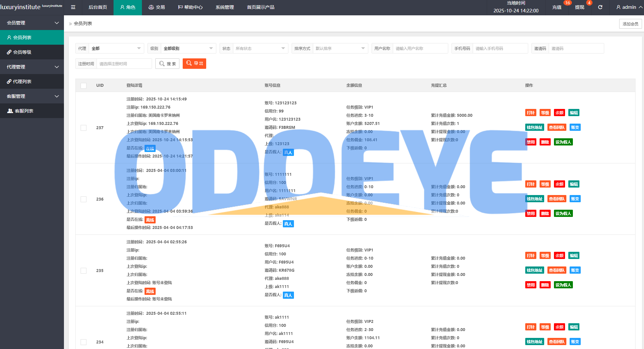
Task: Open the 系统管理 top menu
Action: point(224,7)
